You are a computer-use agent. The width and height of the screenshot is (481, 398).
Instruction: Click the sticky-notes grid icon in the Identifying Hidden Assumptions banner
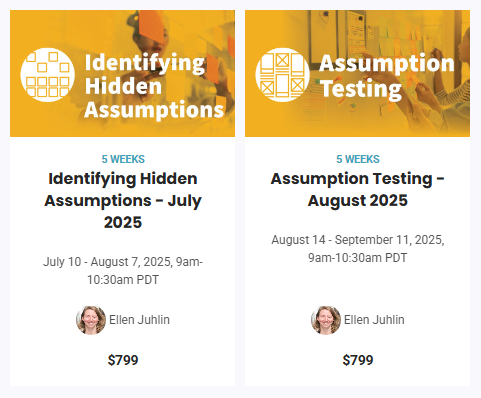pos(47,75)
